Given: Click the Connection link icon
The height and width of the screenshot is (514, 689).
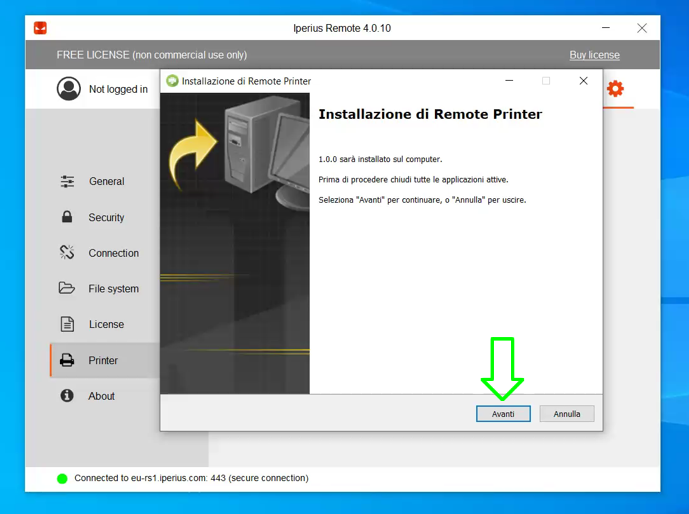Looking at the screenshot, I should pyautogui.click(x=67, y=253).
